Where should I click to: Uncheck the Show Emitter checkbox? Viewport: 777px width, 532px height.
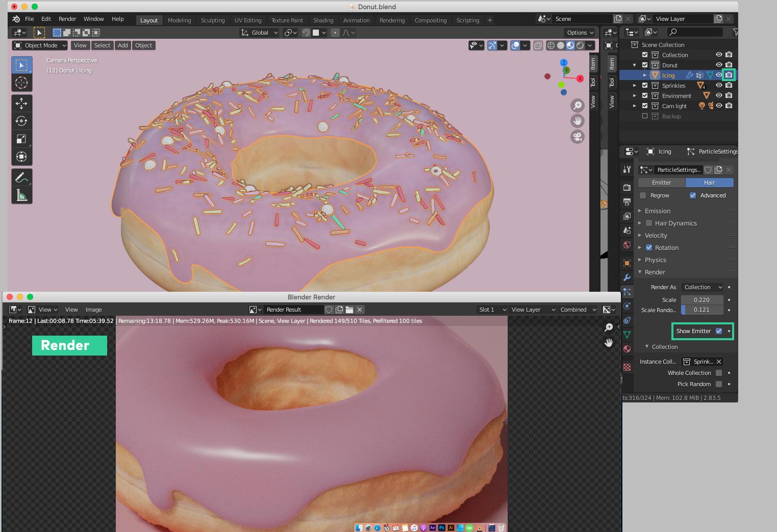(719, 331)
